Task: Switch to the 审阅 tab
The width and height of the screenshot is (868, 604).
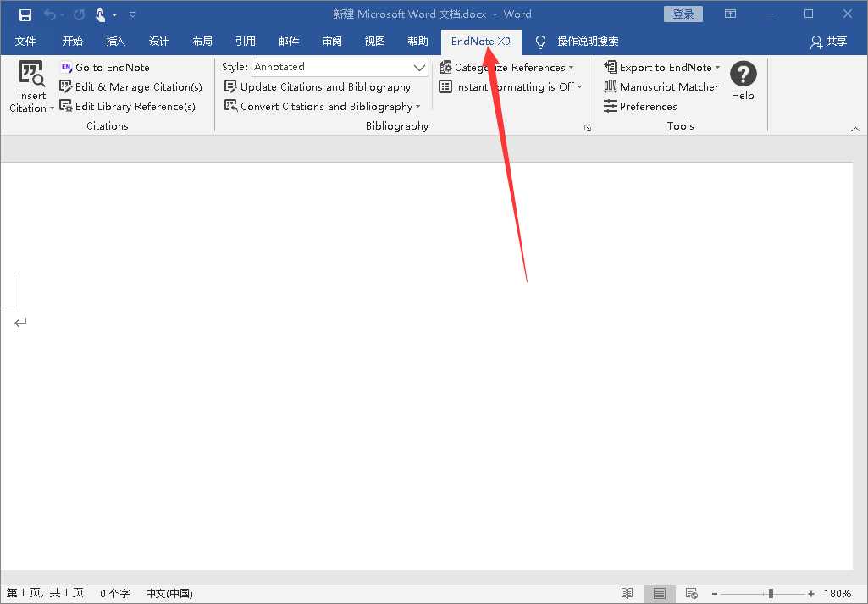Action: click(332, 42)
